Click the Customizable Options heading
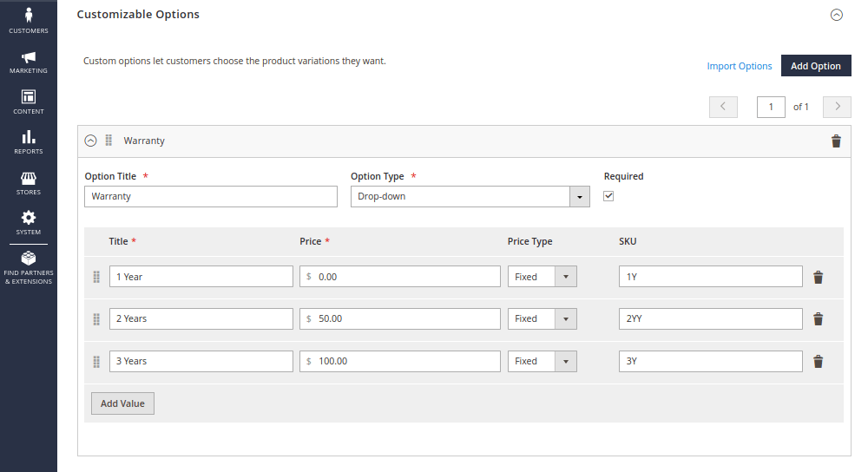868x472 pixels. pyautogui.click(x=138, y=15)
